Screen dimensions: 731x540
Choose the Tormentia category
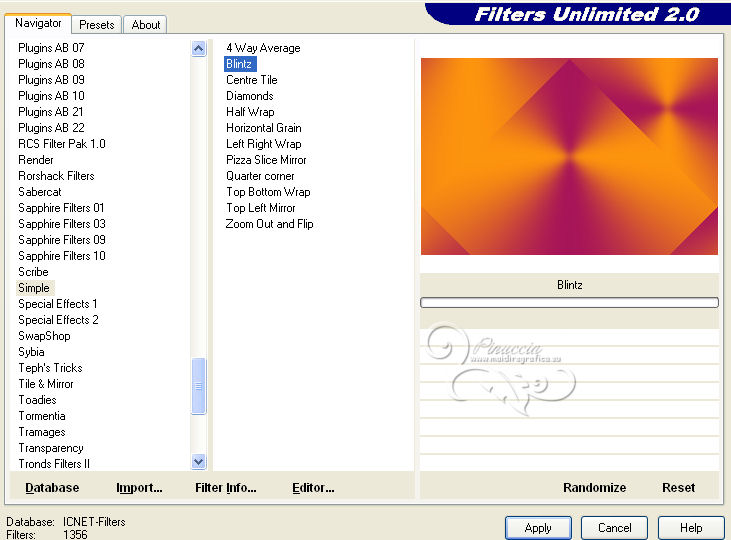pyautogui.click(x=42, y=416)
